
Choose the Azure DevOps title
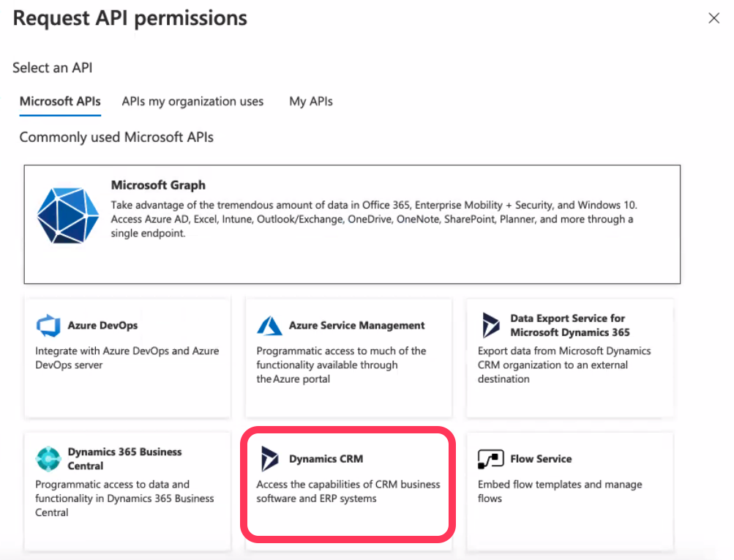pos(102,325)
